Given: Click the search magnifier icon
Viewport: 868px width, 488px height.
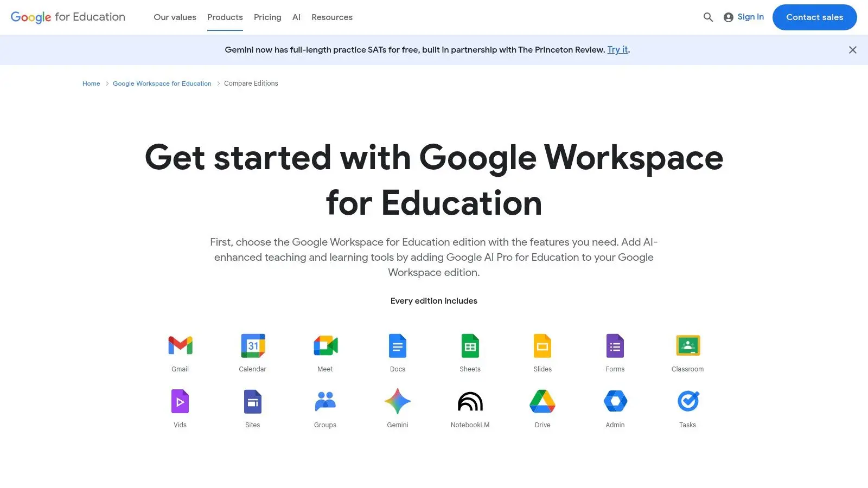Looking at the screenshot, I should 708,17.
